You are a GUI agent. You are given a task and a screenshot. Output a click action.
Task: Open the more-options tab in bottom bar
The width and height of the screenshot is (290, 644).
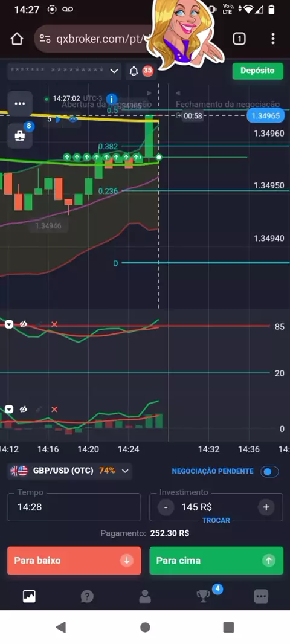coord(261,596)
